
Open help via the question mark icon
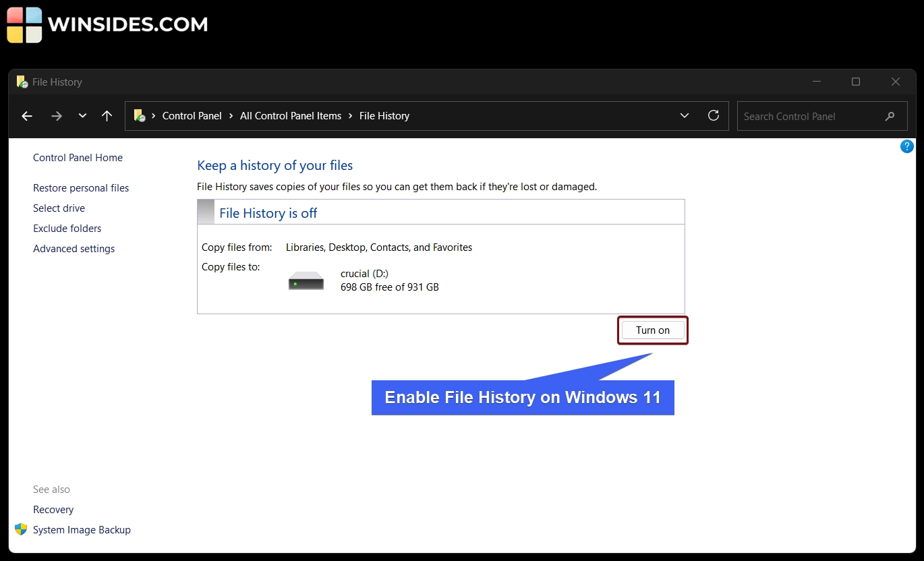[x=906, y=146]
